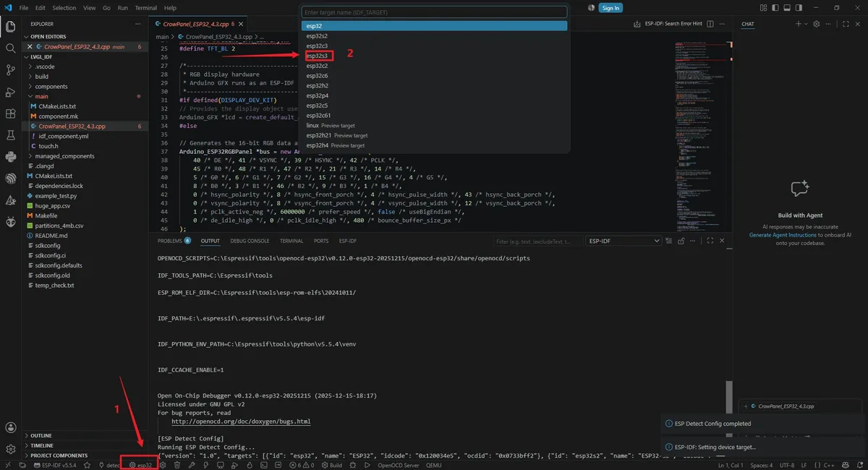
Task: Open the ESP-IDF Espressif view icon
Action: pyautogui.click(x=11, y=178)
